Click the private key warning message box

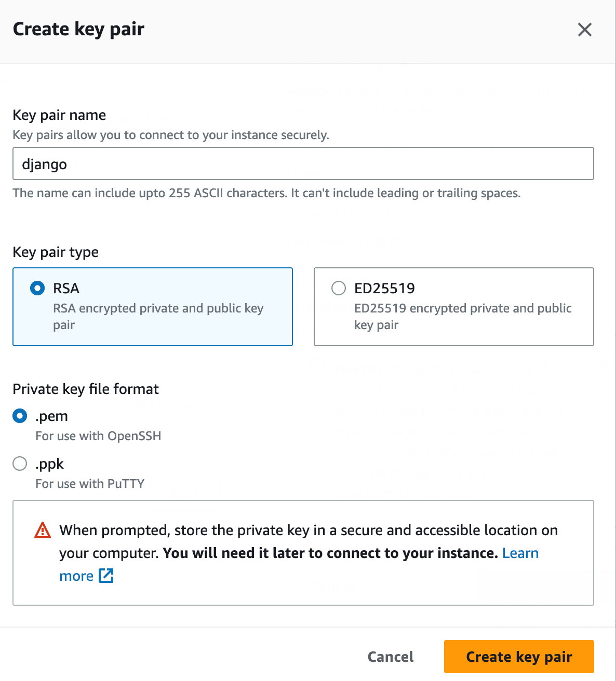(x=303, y=553)
